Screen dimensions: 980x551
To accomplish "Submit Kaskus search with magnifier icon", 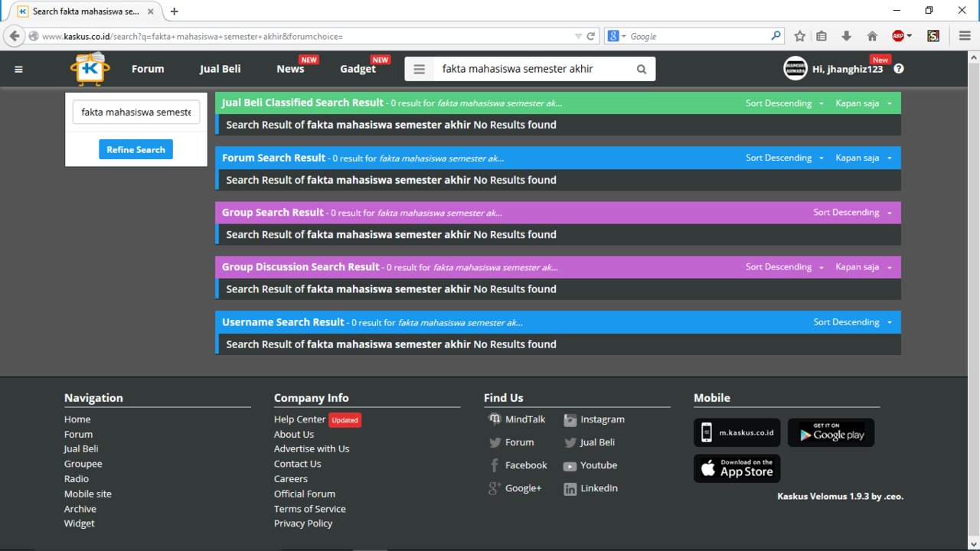I will pyautogui.click(x=642, y=69).
